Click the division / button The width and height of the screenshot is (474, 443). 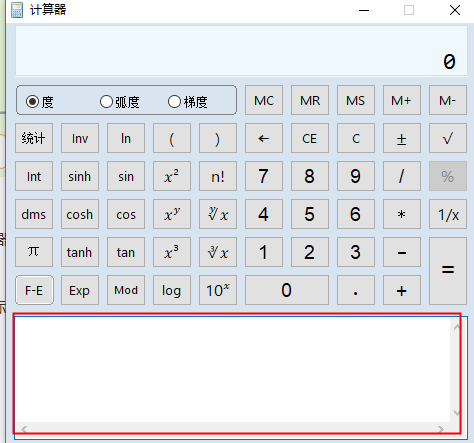[402, 176]
